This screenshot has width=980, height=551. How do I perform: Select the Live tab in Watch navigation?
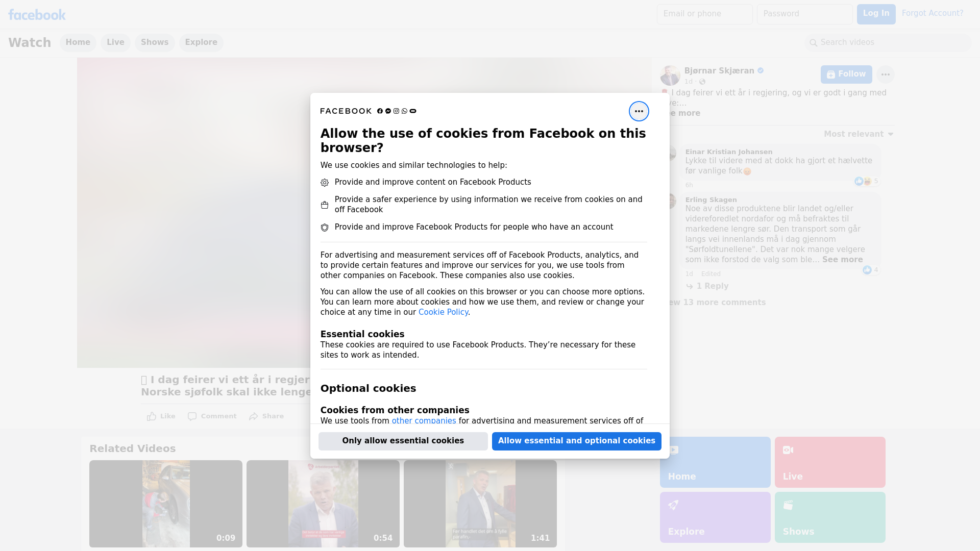[115, 43]
